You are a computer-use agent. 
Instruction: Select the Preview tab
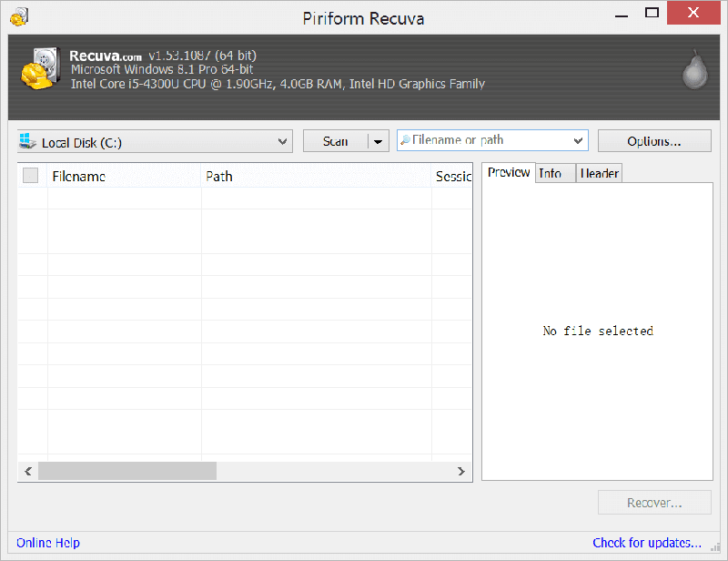[509, 173]
